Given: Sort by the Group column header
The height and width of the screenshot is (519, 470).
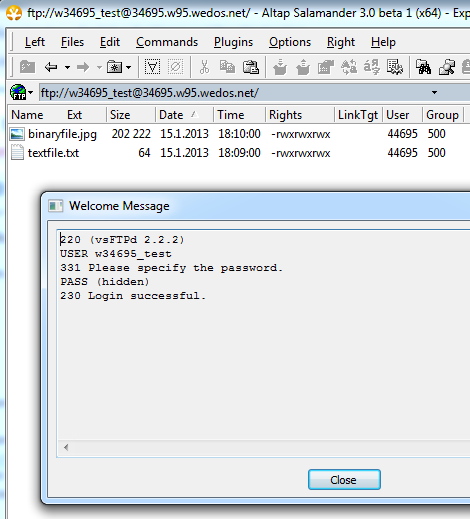Looking at the screenshot, I should click(x=443, y=115).
